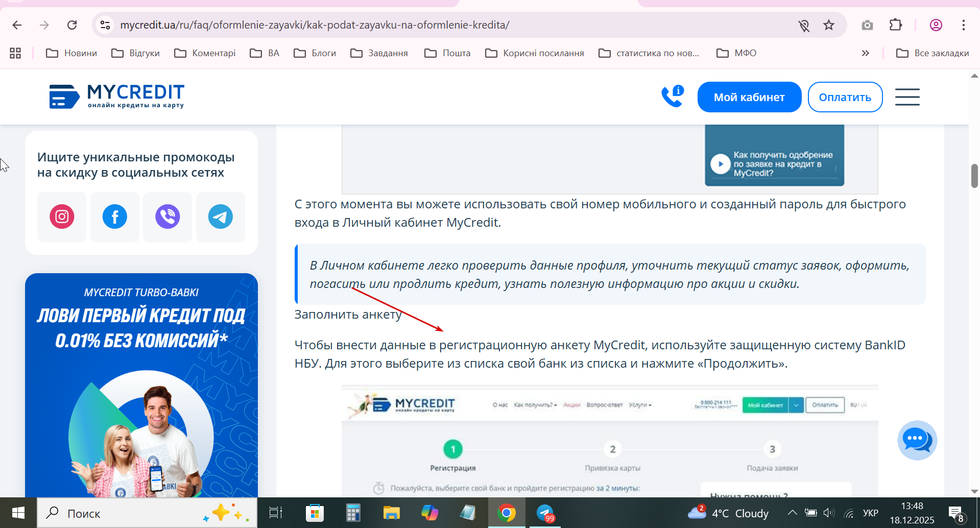Open the volume control in system tray
The height and width of the screenshot is (528, 980).
[x=829, y=513]
